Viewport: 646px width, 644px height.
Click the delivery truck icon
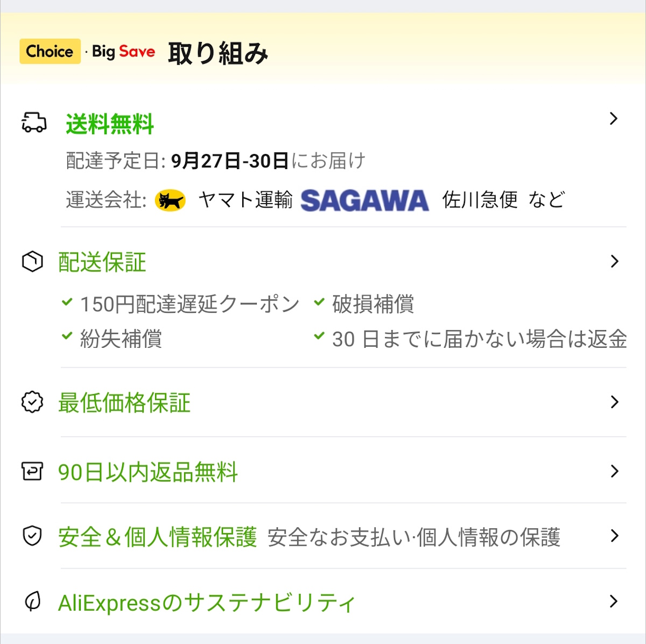(33, 122)
